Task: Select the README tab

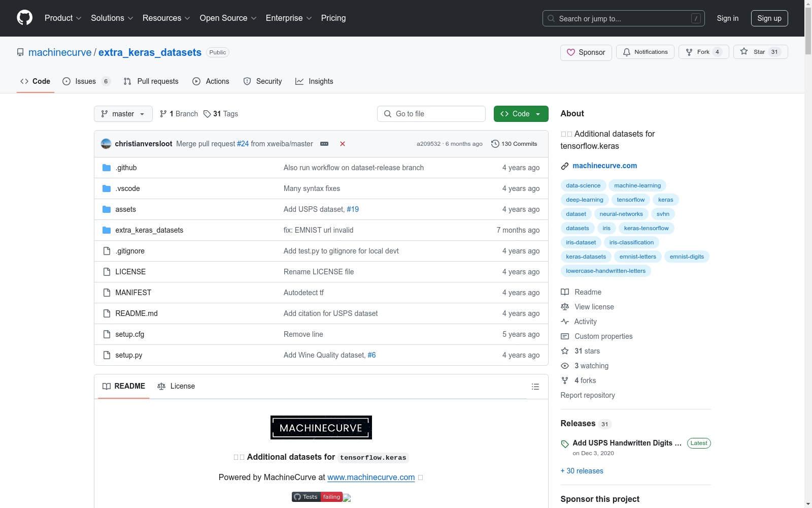Action: (x=124, y=386)
